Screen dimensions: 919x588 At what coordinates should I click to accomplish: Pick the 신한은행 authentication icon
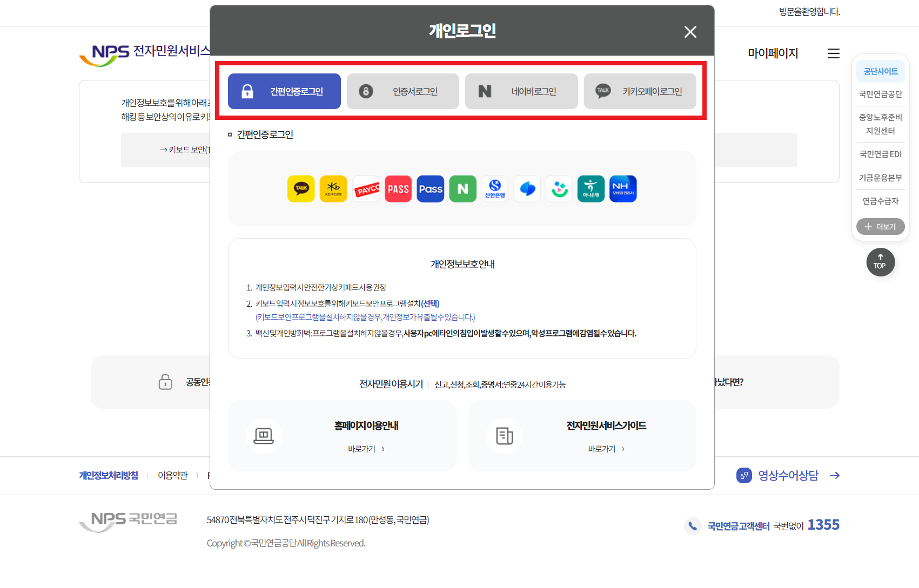point(495,189)
